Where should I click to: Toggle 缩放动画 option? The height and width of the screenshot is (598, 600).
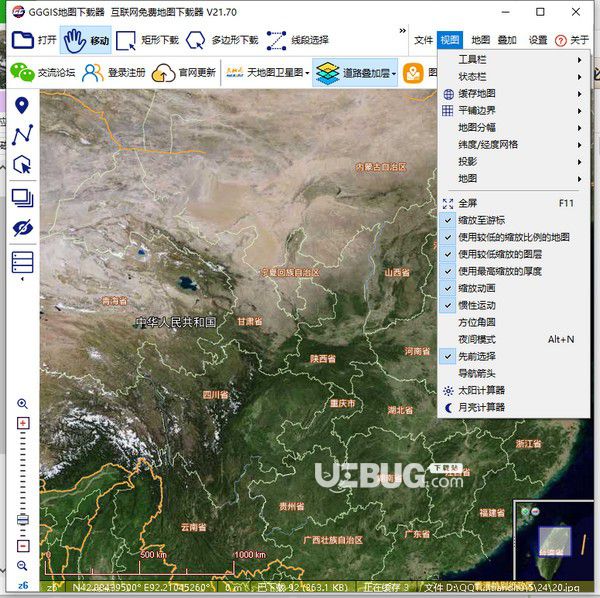pyautogui.click(x=513, y=288)
